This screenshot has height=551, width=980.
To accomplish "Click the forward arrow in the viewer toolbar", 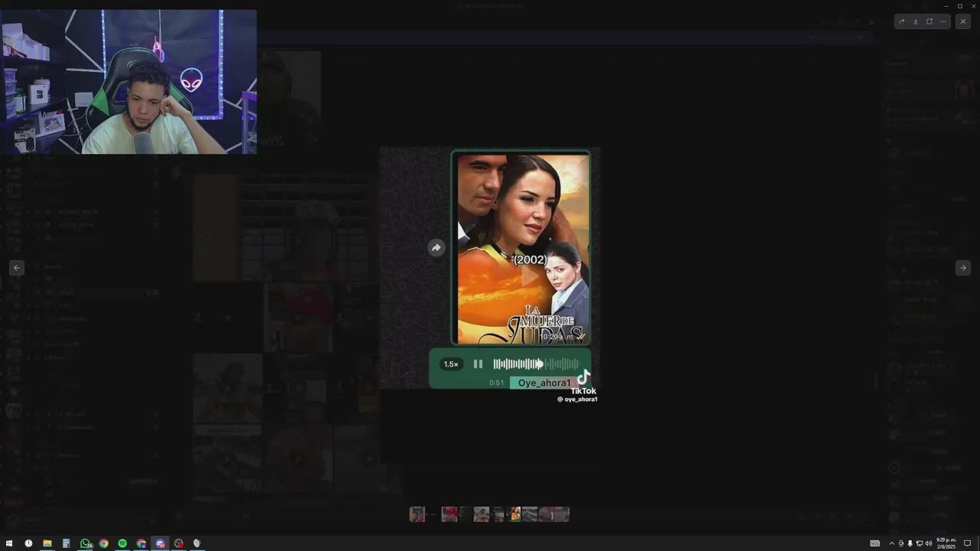I will tap(901, 21).
